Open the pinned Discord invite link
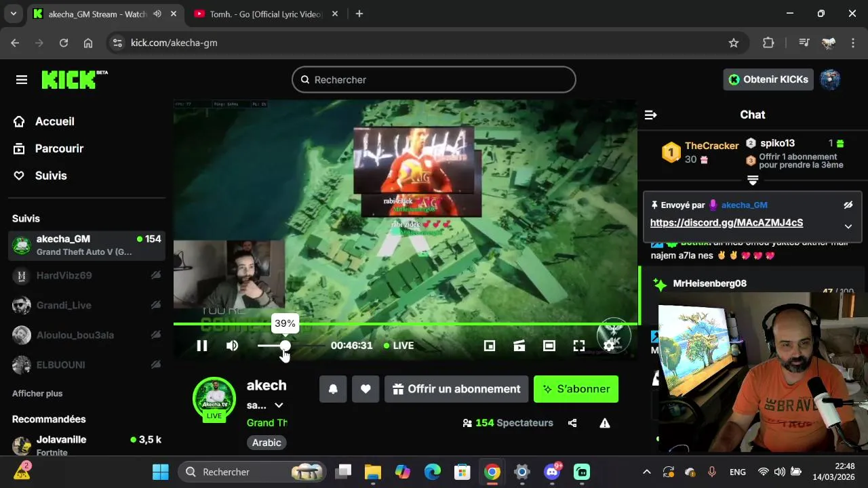The width and height of the screenshot is (868, 488). [726, 222]
